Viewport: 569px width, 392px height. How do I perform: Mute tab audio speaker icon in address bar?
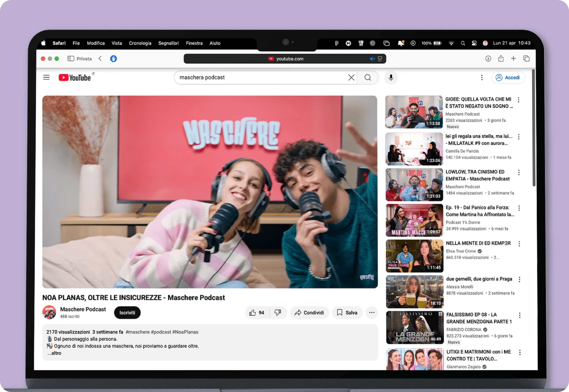pyautogui.click(x=372, y=59)
